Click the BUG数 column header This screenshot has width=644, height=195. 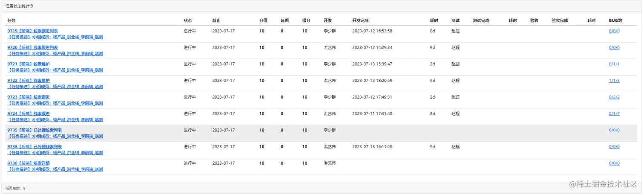(x=615, y=20)
